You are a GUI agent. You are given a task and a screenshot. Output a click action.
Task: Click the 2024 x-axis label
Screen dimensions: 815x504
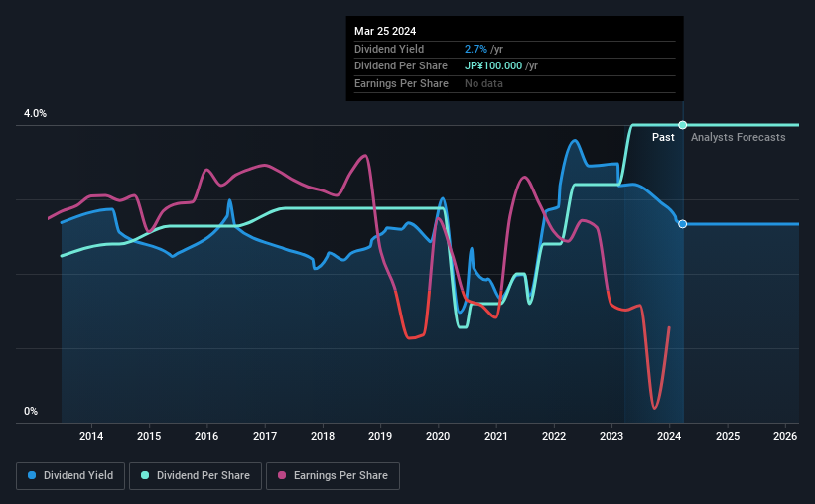(x=669, y=436)
